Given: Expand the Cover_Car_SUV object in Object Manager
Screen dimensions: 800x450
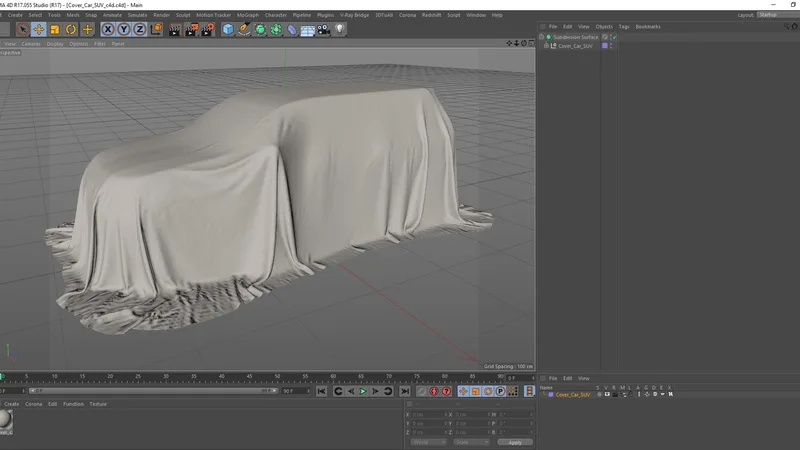Looking at the screenshot, I should pos(546,45).
